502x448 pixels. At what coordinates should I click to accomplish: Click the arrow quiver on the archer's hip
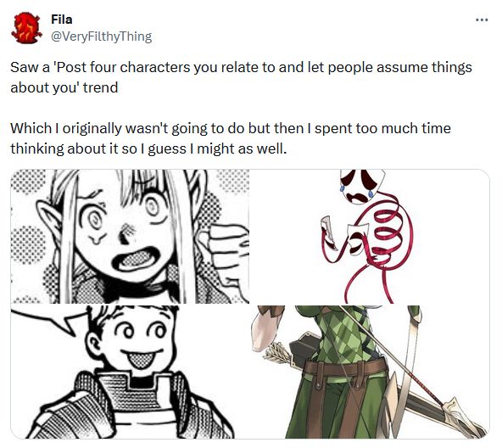pyautogui.click(x=290, y=351)
